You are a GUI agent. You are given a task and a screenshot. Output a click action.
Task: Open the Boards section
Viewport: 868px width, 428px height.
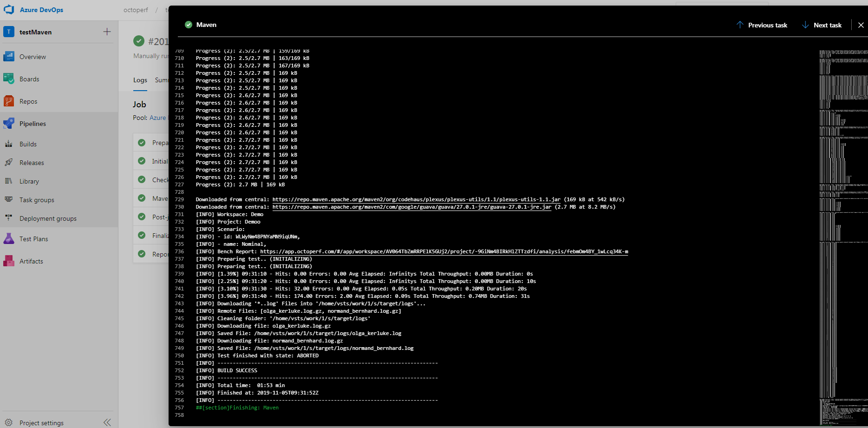[29, 79]
